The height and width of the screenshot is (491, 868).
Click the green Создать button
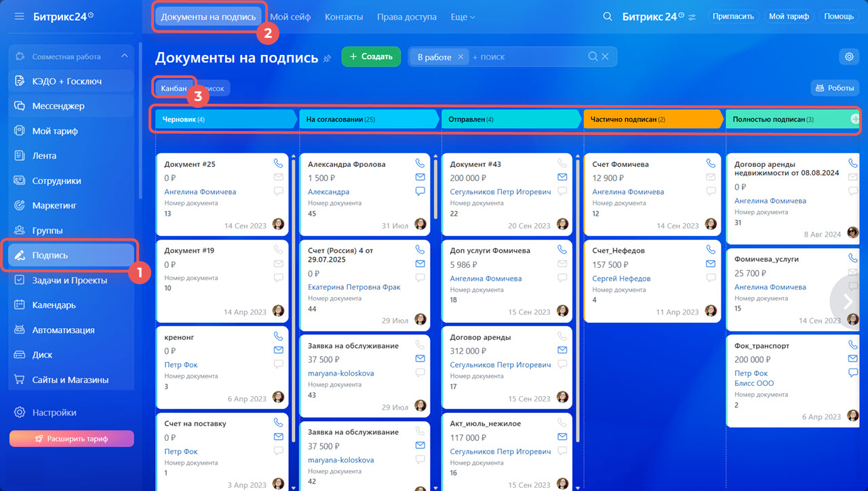coord(371,57)
